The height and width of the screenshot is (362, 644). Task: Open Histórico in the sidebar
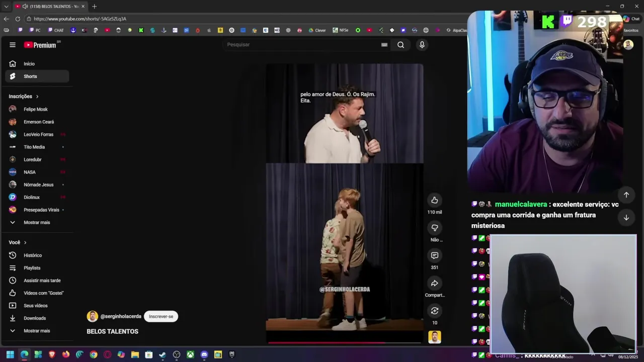(x=37, y=255)
